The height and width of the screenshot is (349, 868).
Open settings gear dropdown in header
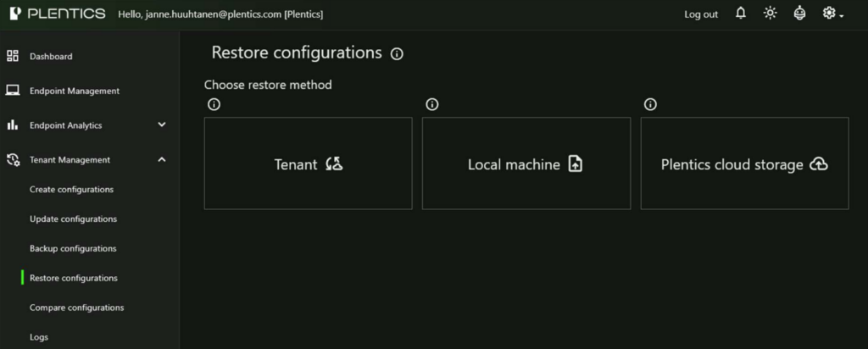[832, 14]
